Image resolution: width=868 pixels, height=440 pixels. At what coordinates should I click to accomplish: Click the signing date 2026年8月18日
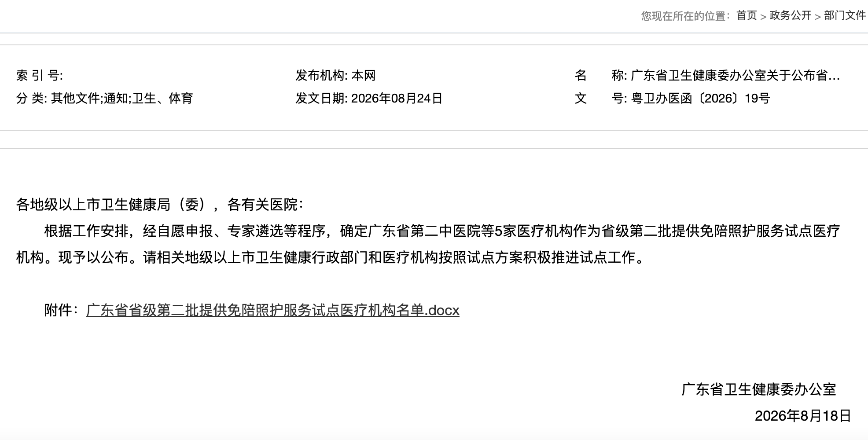tap(803, 416)
